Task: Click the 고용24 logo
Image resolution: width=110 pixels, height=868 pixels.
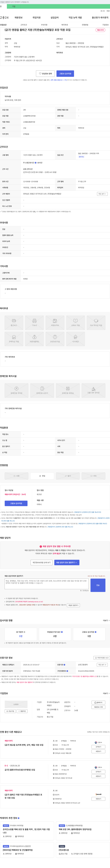Action: pos(4,18)
